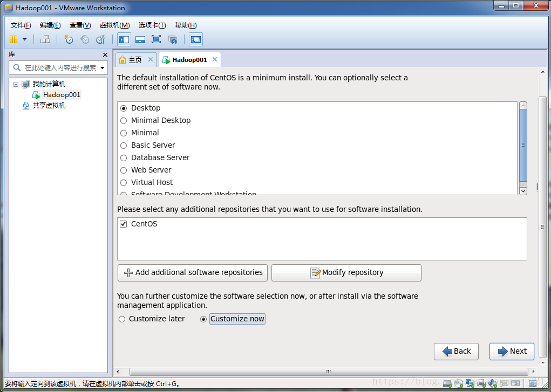
Task: Revert to snapshot toolbar icon
Action: pyautogui.click(x=85, y=39)
